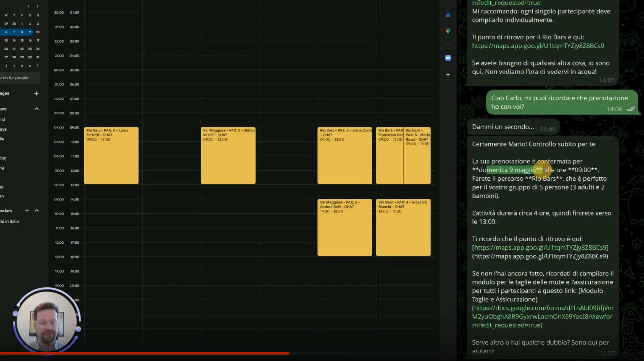The height and width of the screenshot is (362, 644).
Task: Open the Google Forms docs link in chat
Action: click(x=542, y=316)
